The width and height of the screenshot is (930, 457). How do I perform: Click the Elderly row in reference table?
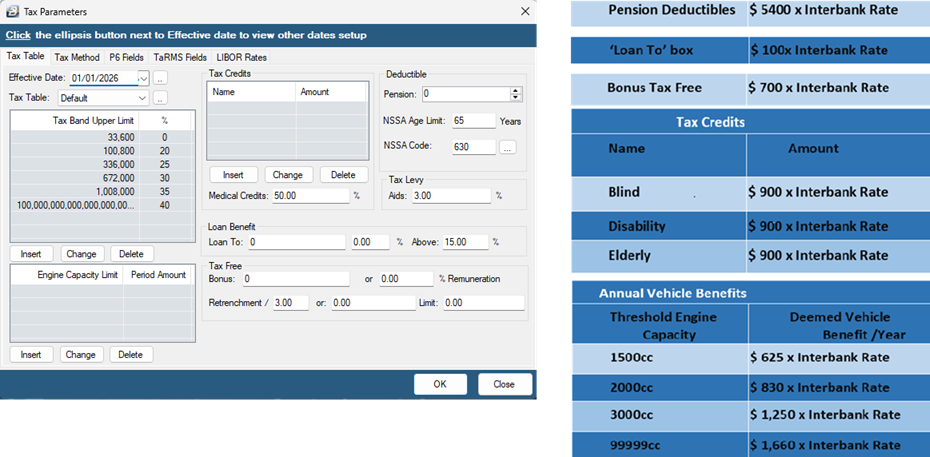tap(750, 256)
